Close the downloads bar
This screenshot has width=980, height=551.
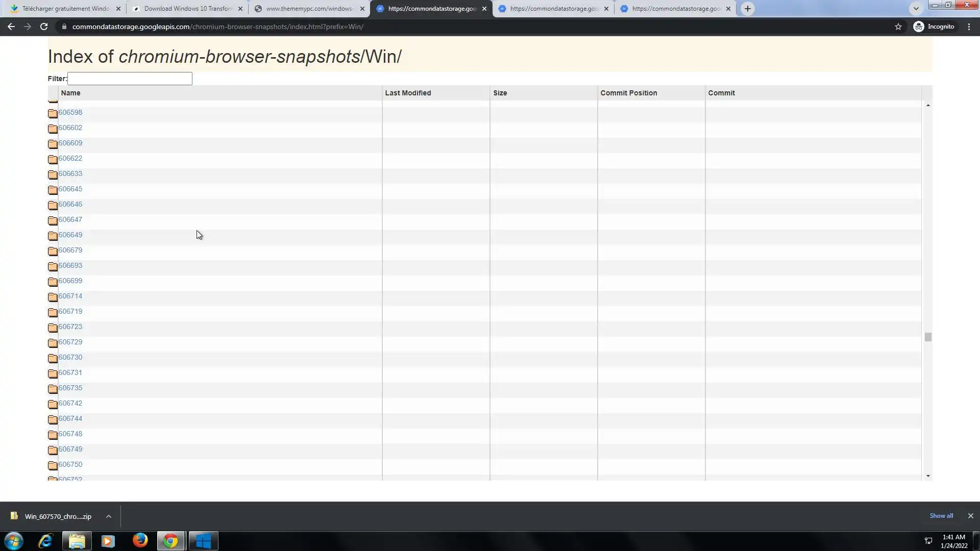click(x=970, y=516)
